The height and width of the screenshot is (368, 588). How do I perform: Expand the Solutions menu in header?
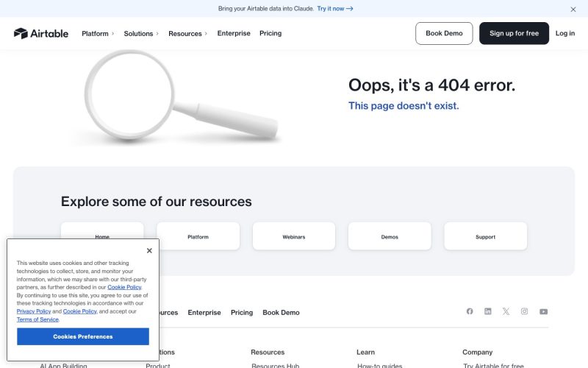(141, 33)
